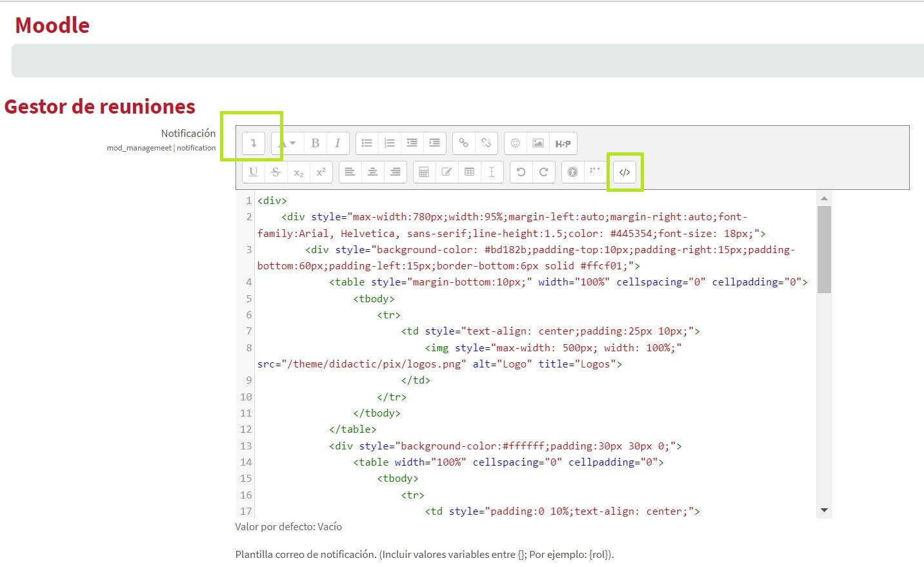Screen dimensions: 924x567
Task: Insert a table
Action: 469,172
